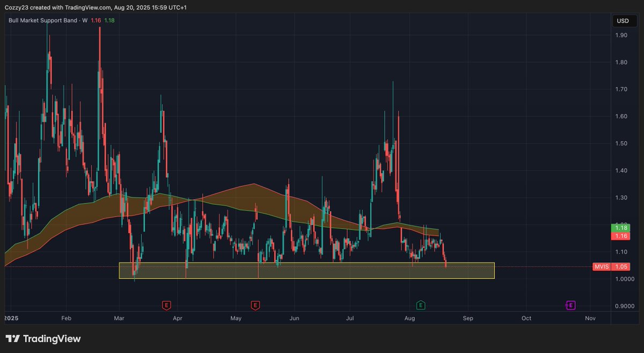Screen dimensions: 644x353
Task: Click the Nov label on time axis
Action: 590,318
